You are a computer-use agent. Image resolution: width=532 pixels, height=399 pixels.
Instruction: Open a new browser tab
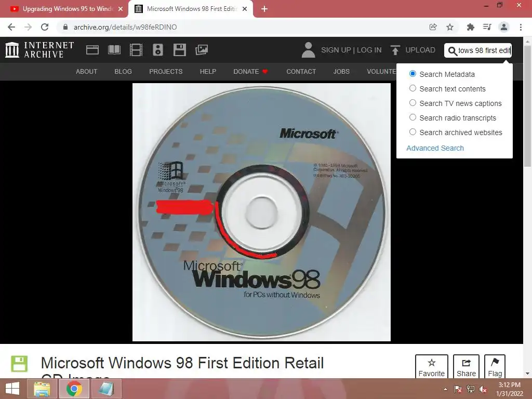[x=264, y=9]
